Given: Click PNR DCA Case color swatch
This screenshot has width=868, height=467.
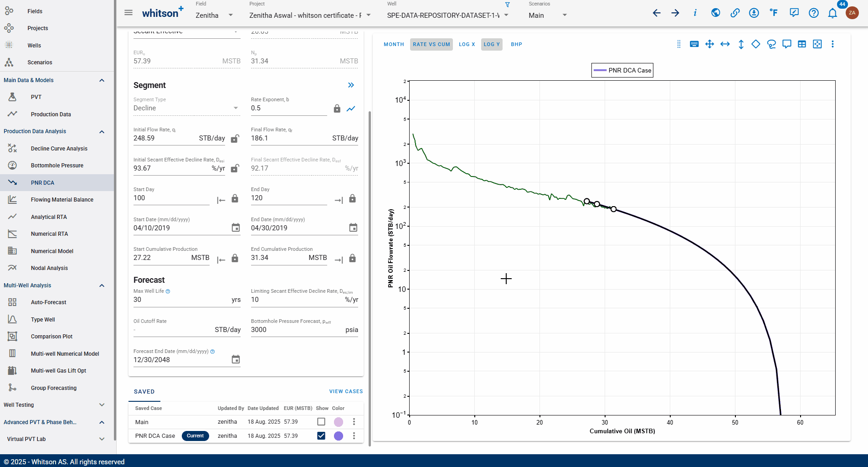Looking at the screenshot, I should tap(338, 436).
